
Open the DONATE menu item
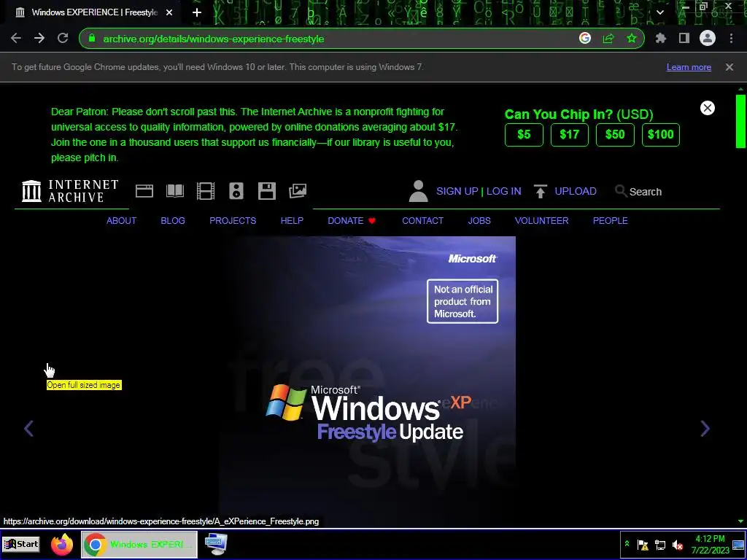click(x=352, y=221)
